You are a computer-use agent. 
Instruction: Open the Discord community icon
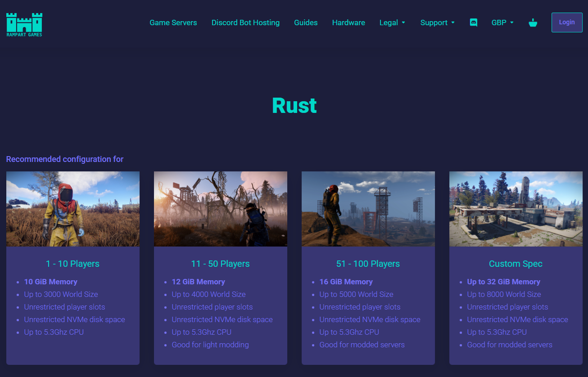coord(473,22)
